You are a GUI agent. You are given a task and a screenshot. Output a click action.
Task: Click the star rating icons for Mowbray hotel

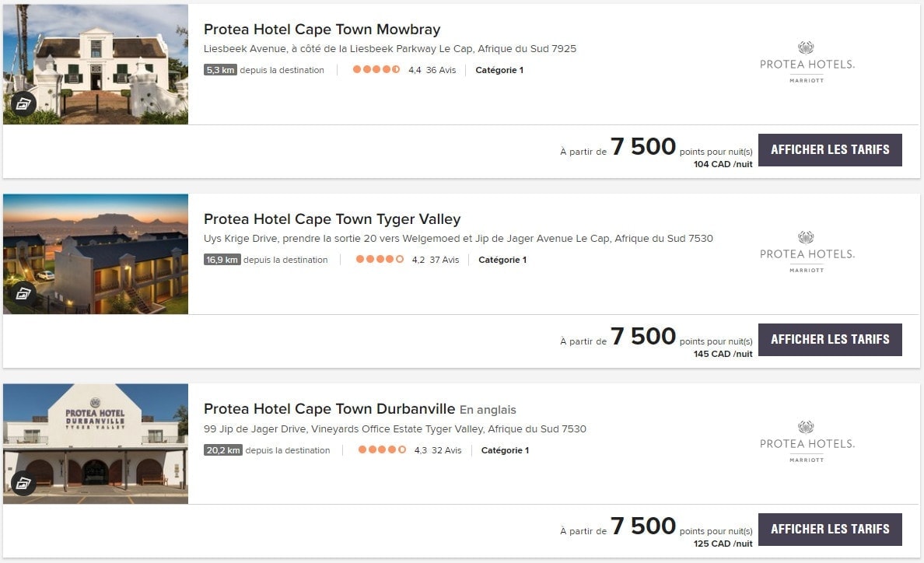(x=376, y=69)
